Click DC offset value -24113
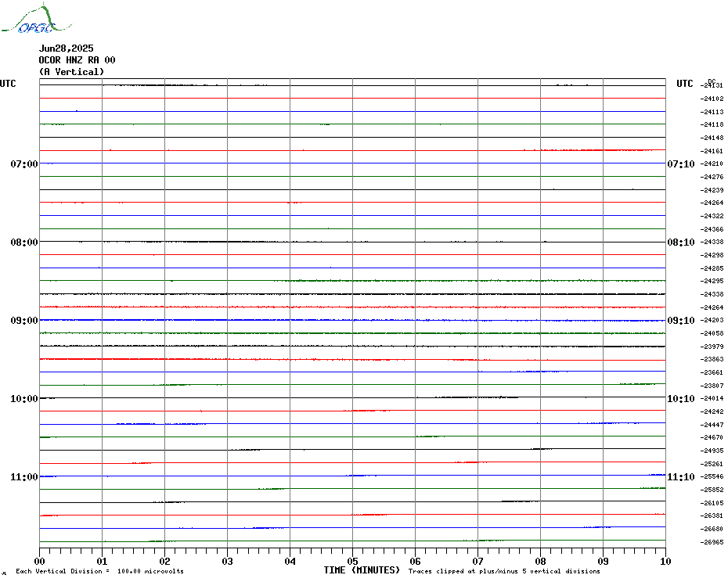Viewport: 728px width, 582px height. coord(712,112)
